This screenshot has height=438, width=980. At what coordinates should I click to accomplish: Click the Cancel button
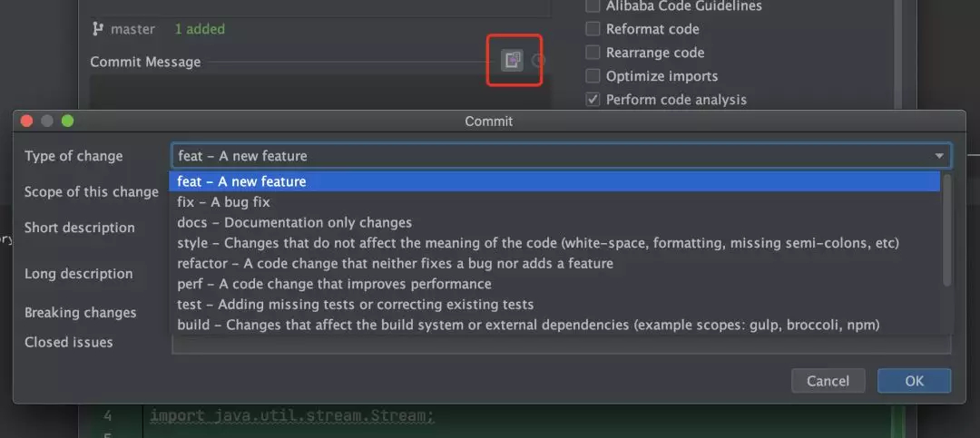tap(828, 381)
